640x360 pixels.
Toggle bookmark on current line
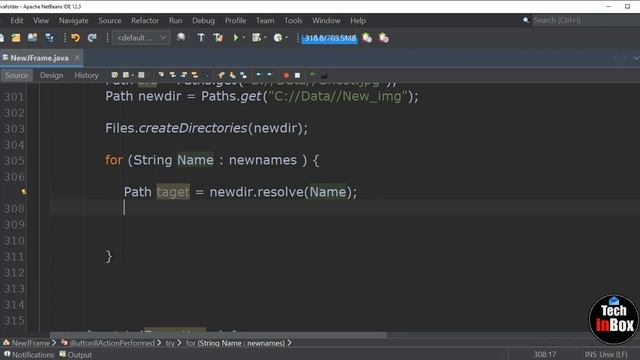244,75
